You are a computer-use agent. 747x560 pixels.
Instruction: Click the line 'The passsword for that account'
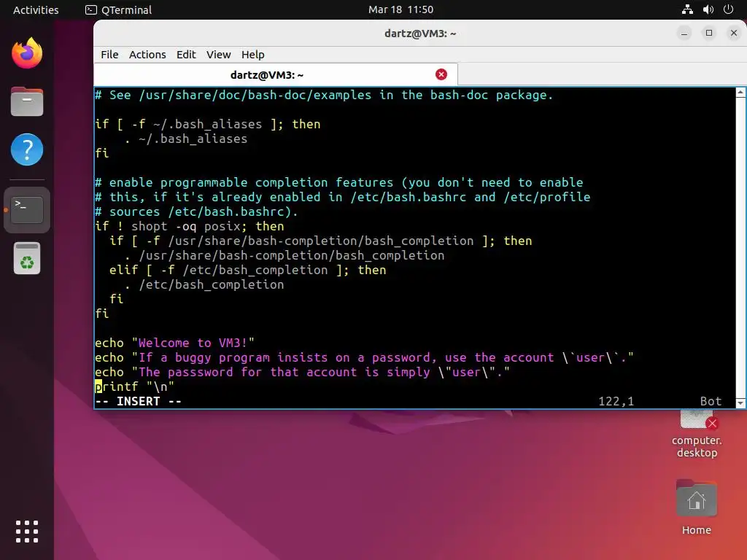point(302,372)
